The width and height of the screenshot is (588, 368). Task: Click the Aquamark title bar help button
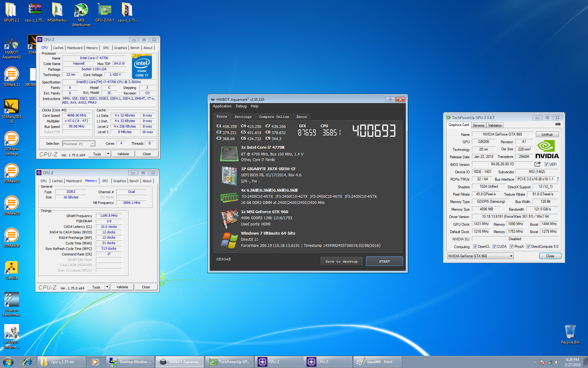coord(390,99)
